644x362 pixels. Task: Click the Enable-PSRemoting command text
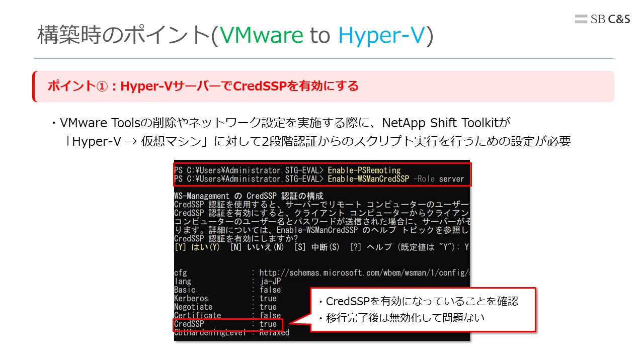[364, 170]
